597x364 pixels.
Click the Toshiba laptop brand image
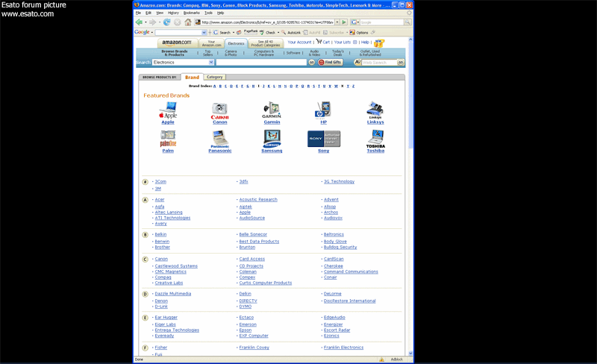click(x=375, y=139)
